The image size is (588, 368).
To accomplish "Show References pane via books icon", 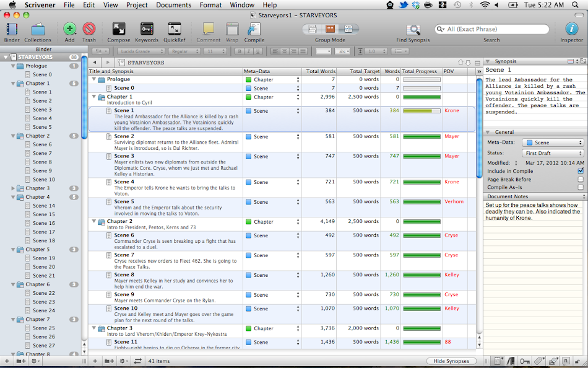I will click(x=511, y=361).
